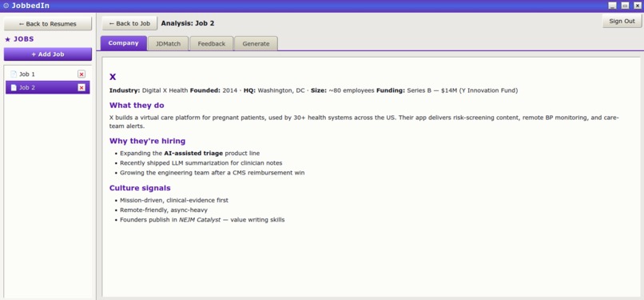
Task: Click the company name 'X' heading
Action: point(113,77)
